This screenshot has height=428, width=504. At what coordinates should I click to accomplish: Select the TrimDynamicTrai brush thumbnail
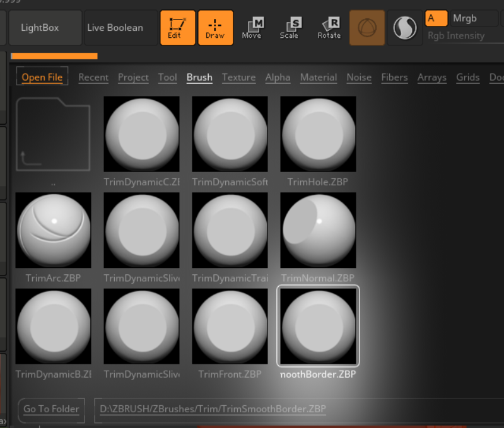230,230
